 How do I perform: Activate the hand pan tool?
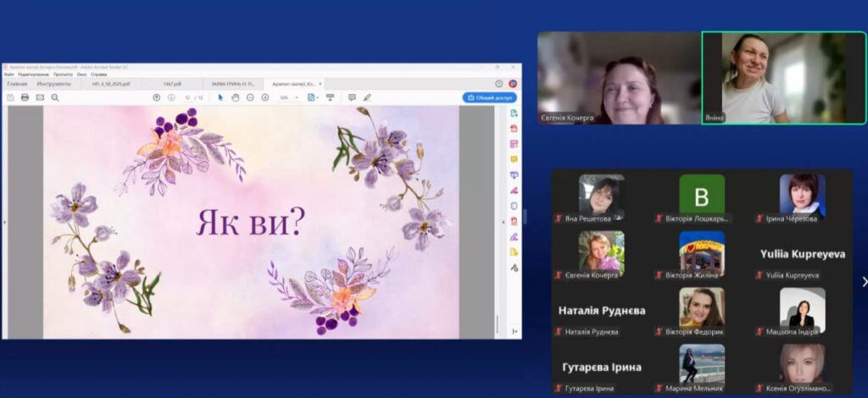coord(235,97)
